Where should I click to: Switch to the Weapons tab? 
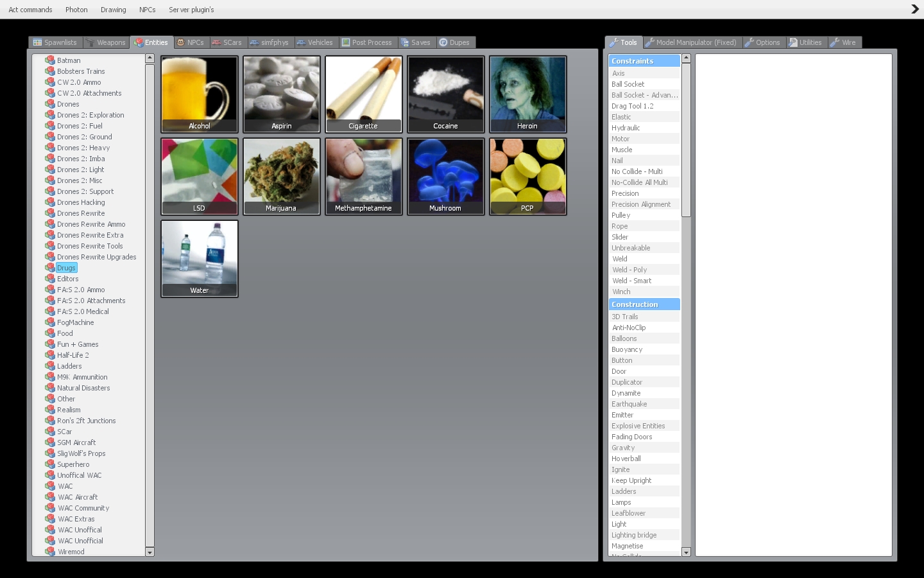(106, 42)
